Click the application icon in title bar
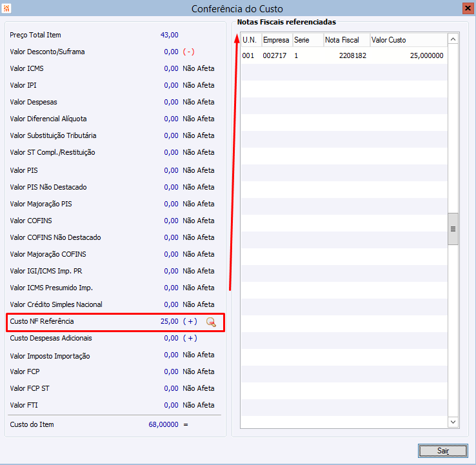 (6, 8)
